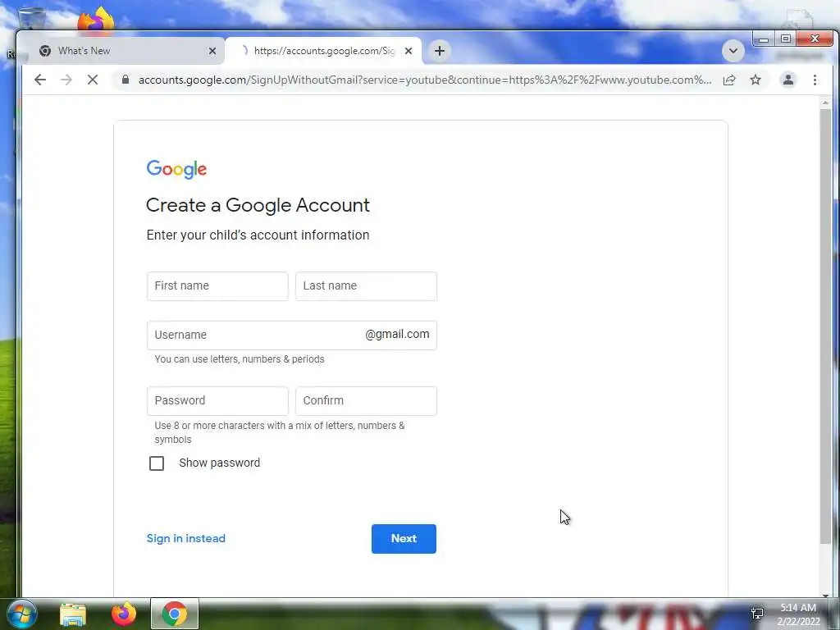This screenshot has height=630, width=840.
Task: Click the network tray icon
Action: 757,614
